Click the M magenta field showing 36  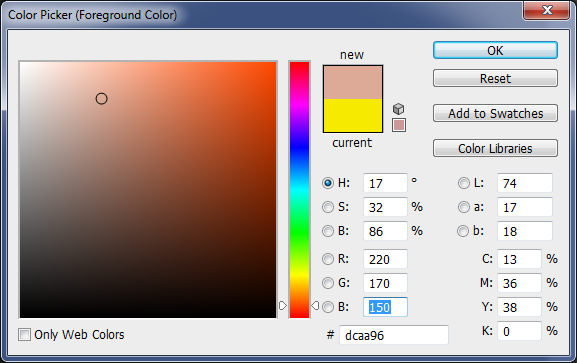point(519,283)
